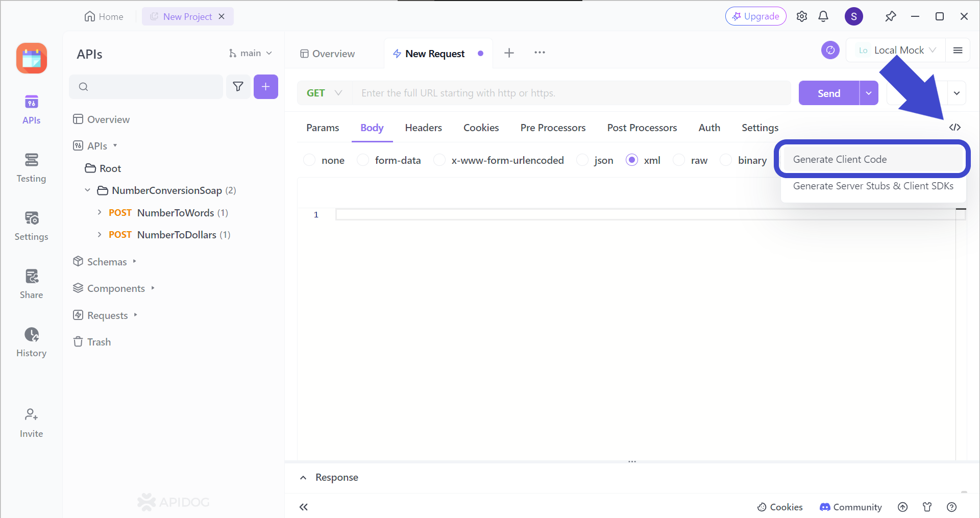Screen dimensions: 980x518
Task: Collapse the NumberConversionSoap folder
Action: click(87, 190)
